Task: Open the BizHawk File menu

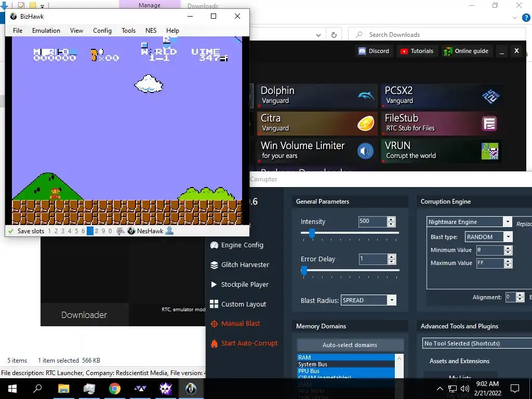Action: coord(18,31)
